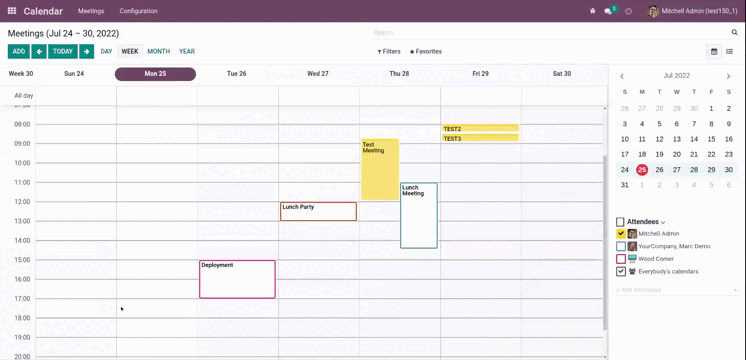Select the Wed 27 day header
This screenshot has height=360, width=746.
click(x=318, y=74)
